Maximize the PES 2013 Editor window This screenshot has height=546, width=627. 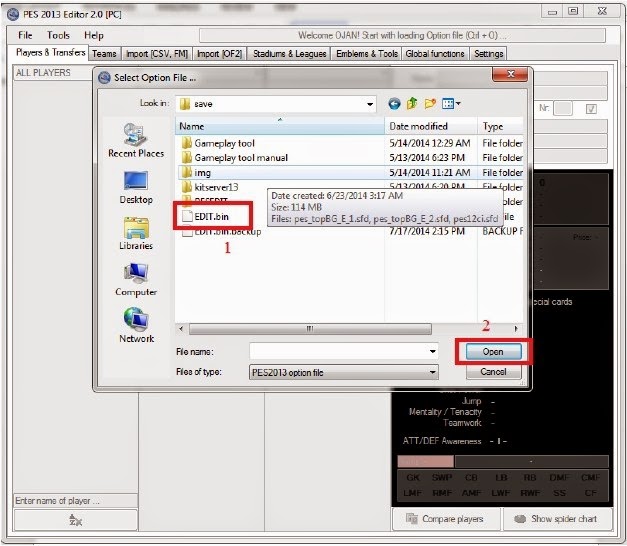[x=573, y=12]
